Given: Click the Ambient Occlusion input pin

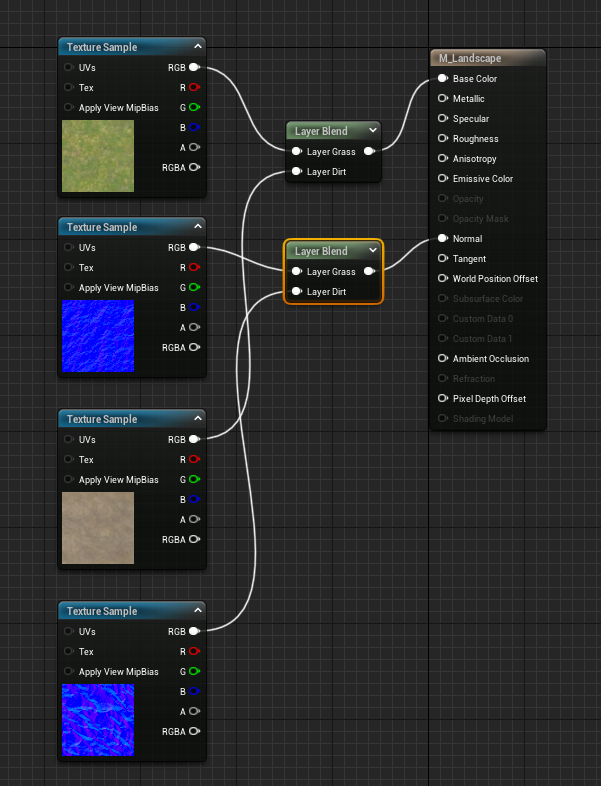Looking at the screenshot, I should (443, 359).
